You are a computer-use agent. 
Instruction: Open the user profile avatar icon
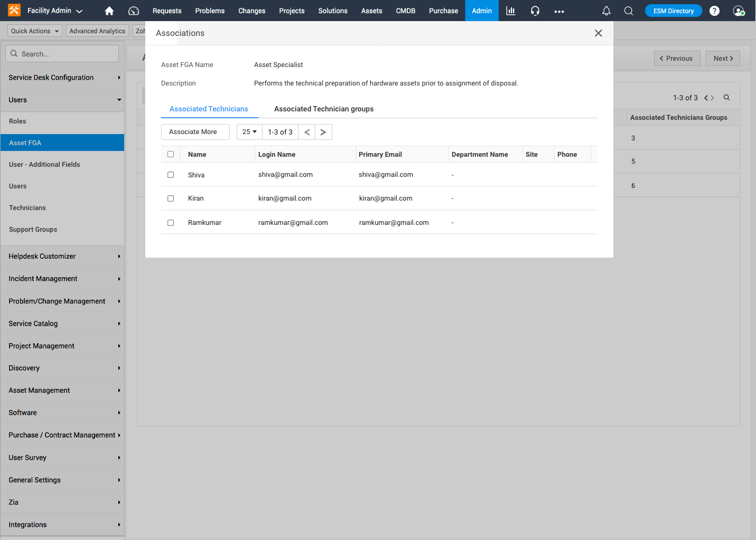click(x=738, y=11)
